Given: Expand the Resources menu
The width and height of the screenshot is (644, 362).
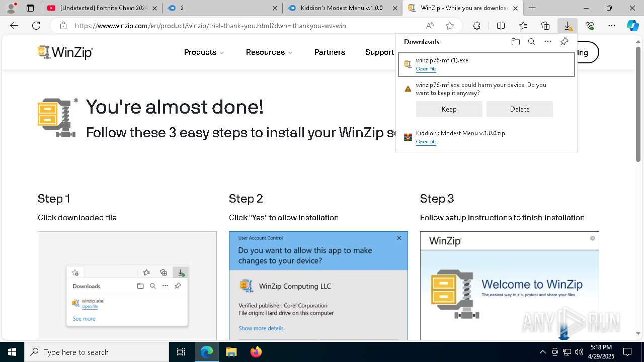Looking at the screenshot, I should coord(269,52).
